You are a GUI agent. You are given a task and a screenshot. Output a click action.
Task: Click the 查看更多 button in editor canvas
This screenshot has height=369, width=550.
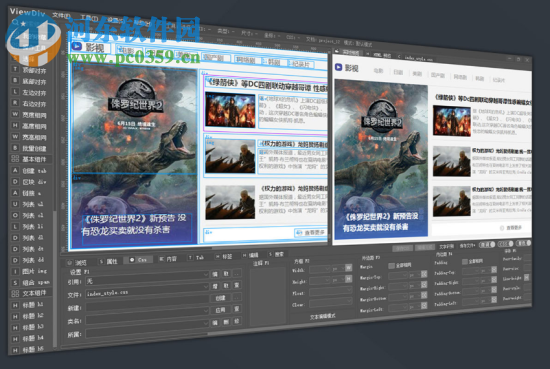310,233
